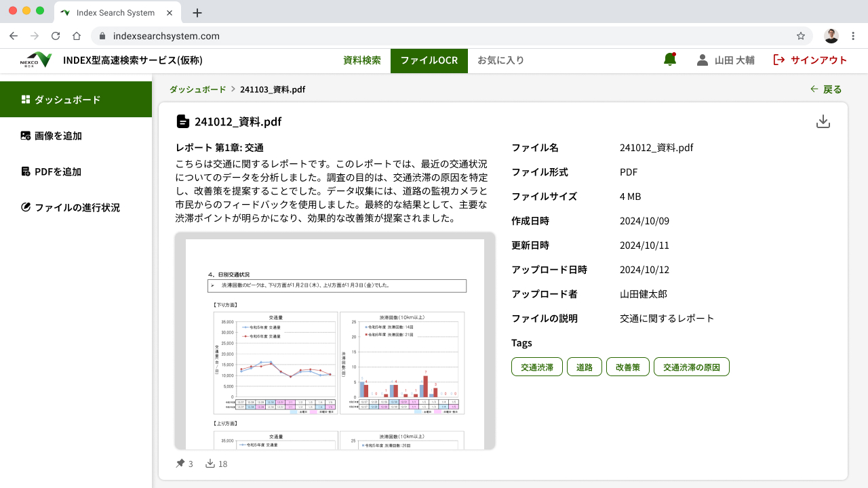
Task: Reload the page in the browser
Action: 56,36
